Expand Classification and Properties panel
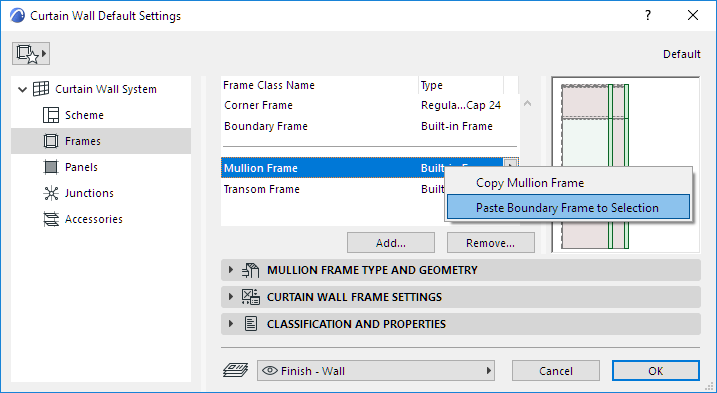This screenshot has height=393, width=717. click(231, 324)
